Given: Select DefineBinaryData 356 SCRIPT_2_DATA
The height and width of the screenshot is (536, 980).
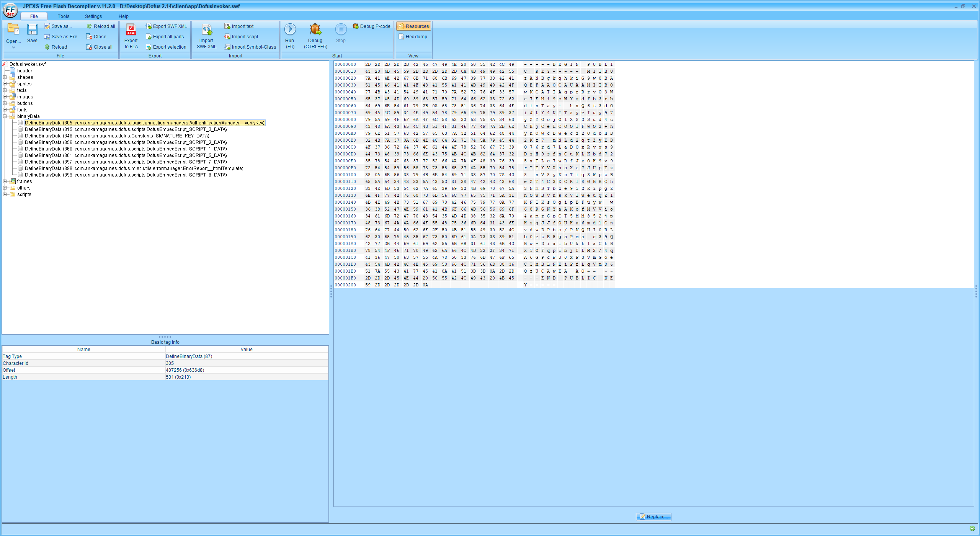Looking at the screenshot, I should (x=126, y=142).
